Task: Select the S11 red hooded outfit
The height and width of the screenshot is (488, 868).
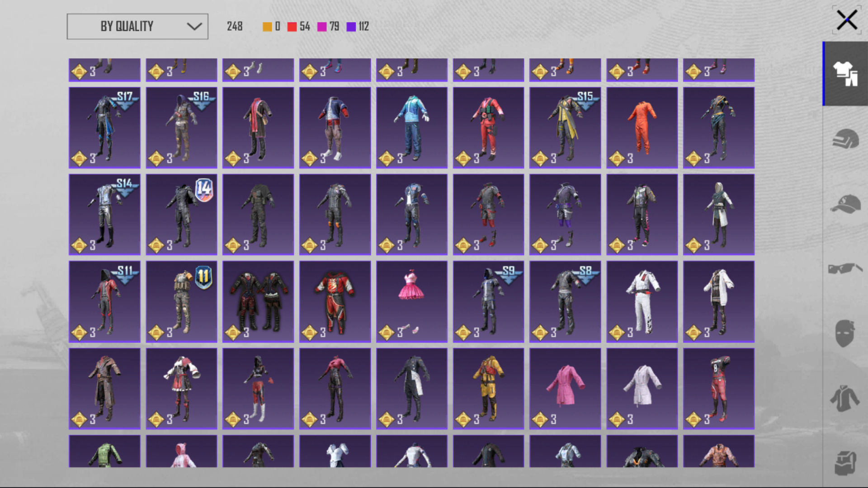Action: click(x=104, y=301)
